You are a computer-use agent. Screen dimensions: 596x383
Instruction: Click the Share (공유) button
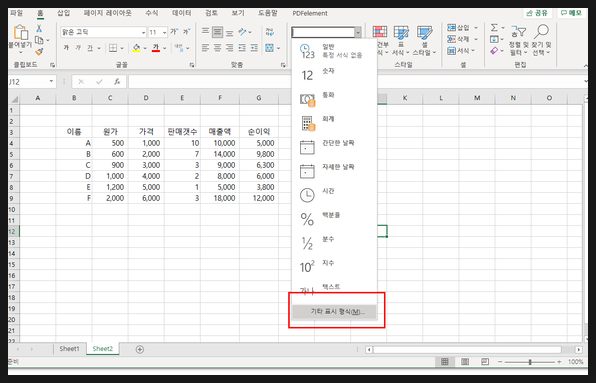click(x=537, y=13)
